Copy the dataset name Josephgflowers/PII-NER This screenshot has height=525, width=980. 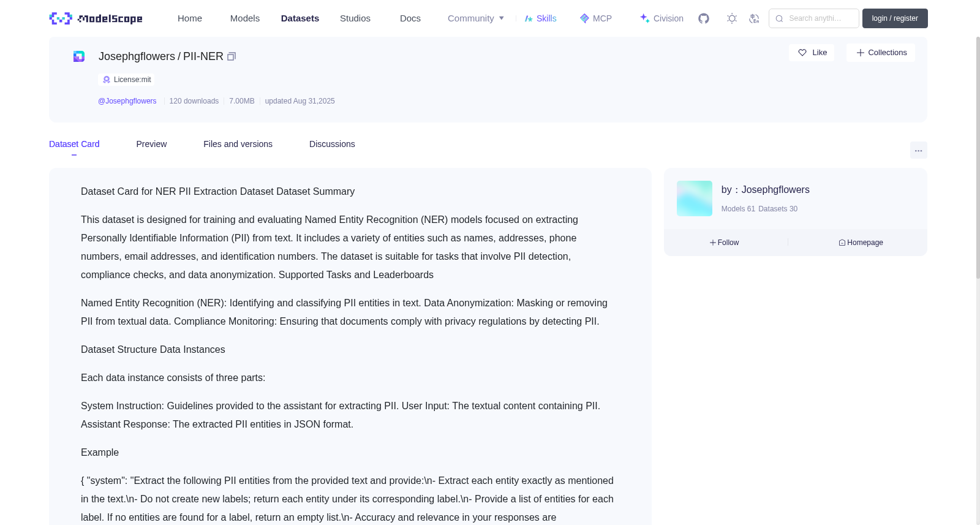tap(232, 56)
